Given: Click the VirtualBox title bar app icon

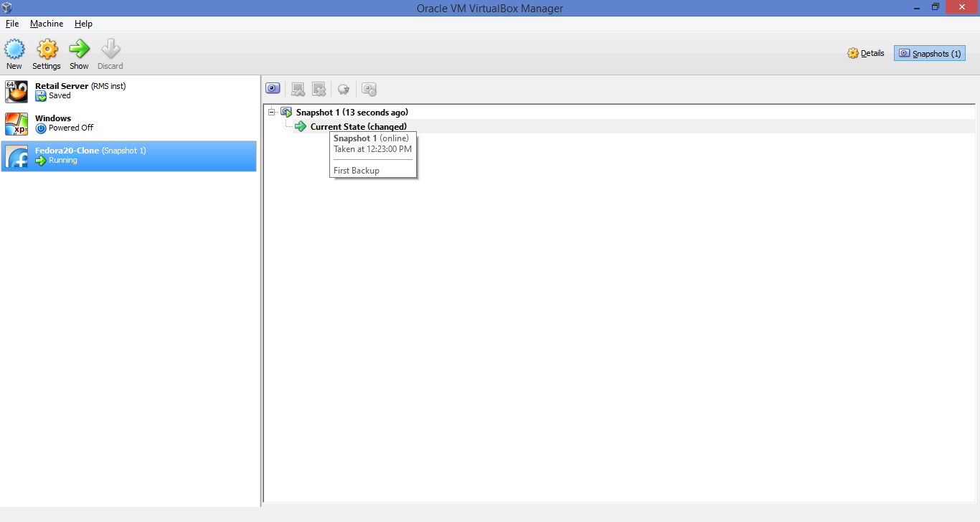Looking at the screenshot, I should coord(8,8).
